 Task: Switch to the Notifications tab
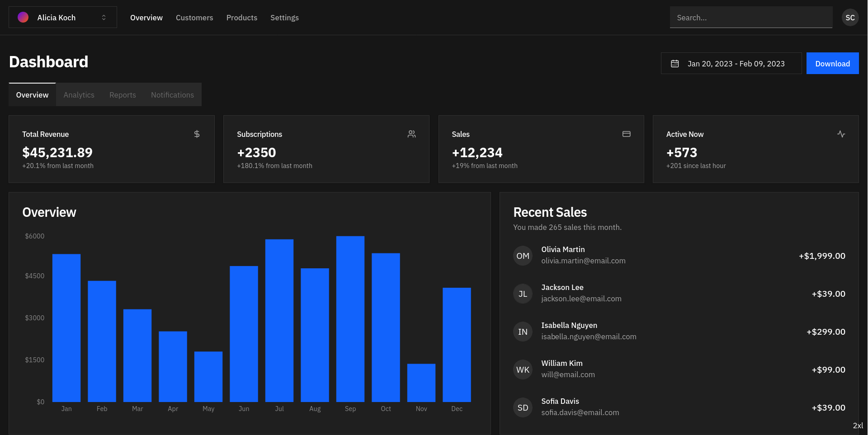tap(172, 95)
